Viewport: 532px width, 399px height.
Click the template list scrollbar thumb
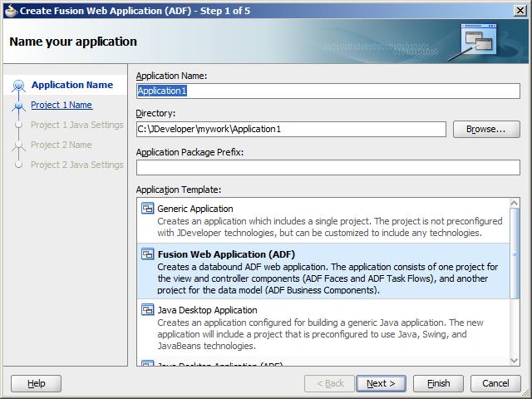click(515, 254)
